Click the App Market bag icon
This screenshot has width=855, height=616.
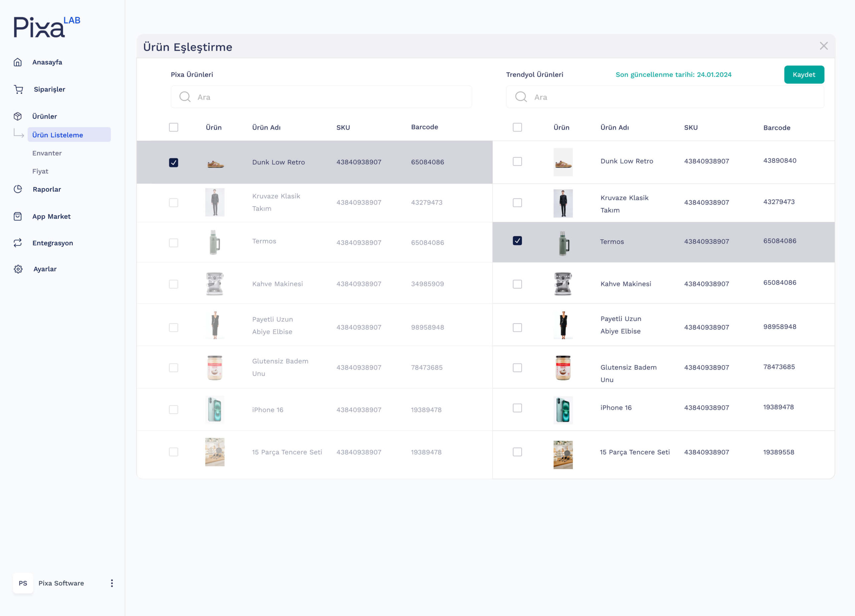click(x=18, y=216)
